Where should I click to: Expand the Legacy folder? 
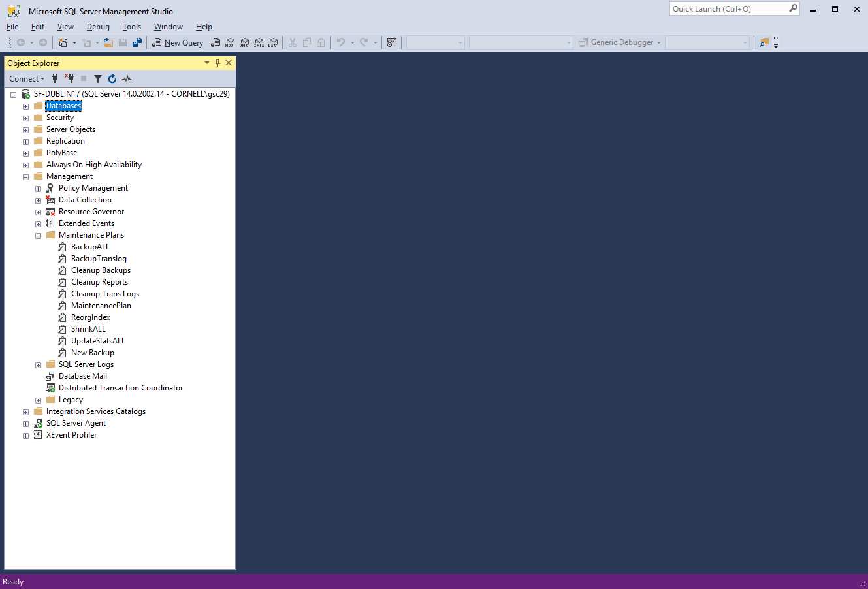[x=38, y=400]
